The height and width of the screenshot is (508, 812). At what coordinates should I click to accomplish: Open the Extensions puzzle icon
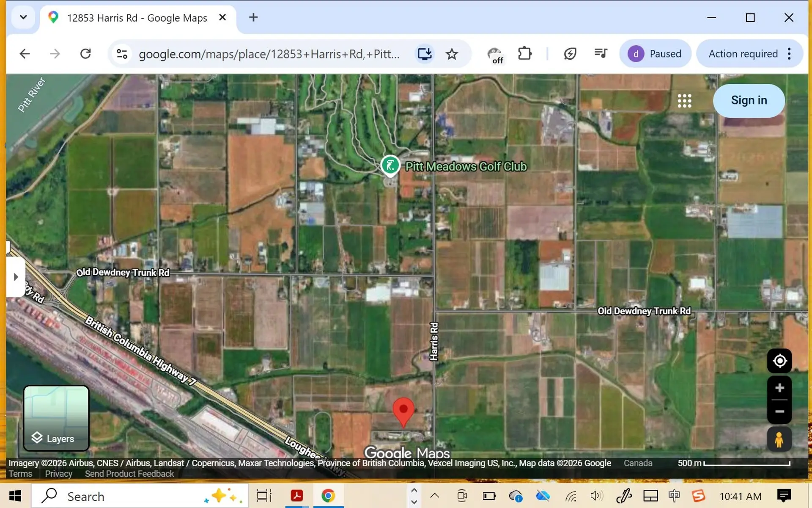[524, 54]
